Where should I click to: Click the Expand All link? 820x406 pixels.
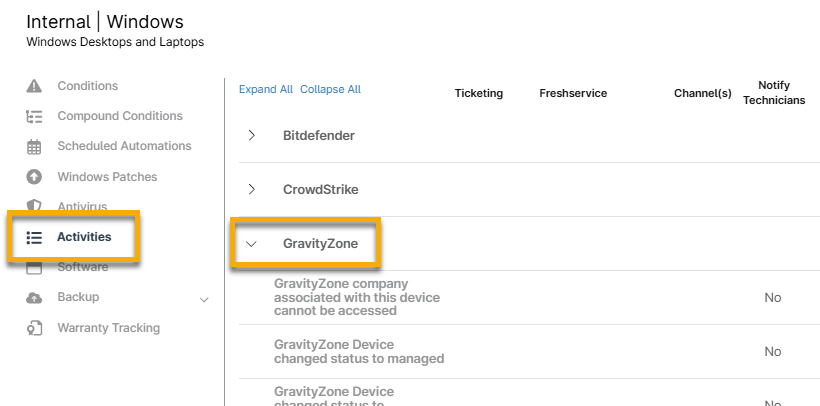(265, 89)
